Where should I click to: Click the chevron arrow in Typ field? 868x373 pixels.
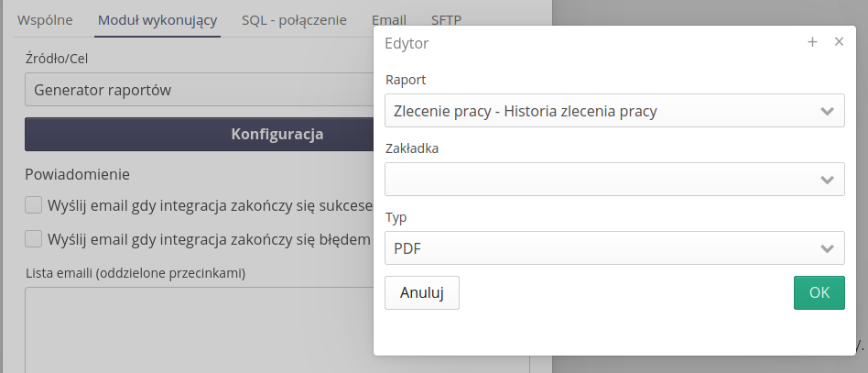827,248
